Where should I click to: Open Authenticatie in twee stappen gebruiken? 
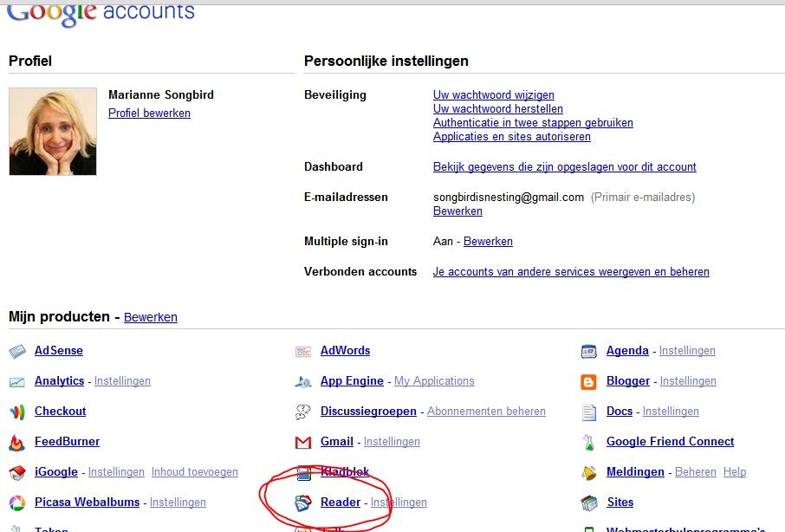click(x=533, y=123)
